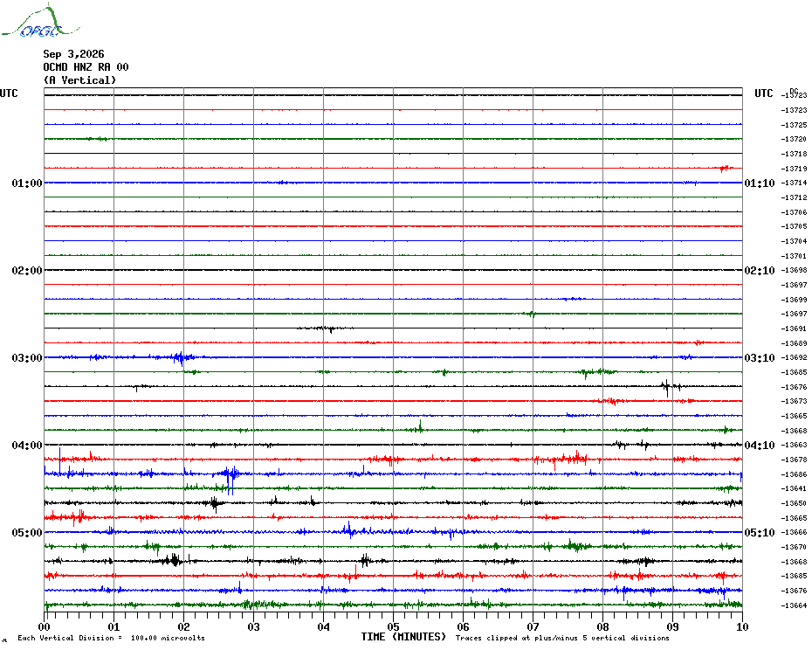The image size is (812, 650).
Task: Click the -13664 DC offset value at bottom
Action: (795, 605)
